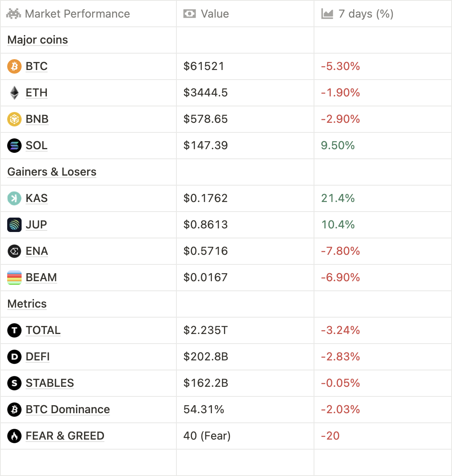Click the Gainers & Losers heading
The height and width of the screenshot is (476, 452).
tap(52, 172)
